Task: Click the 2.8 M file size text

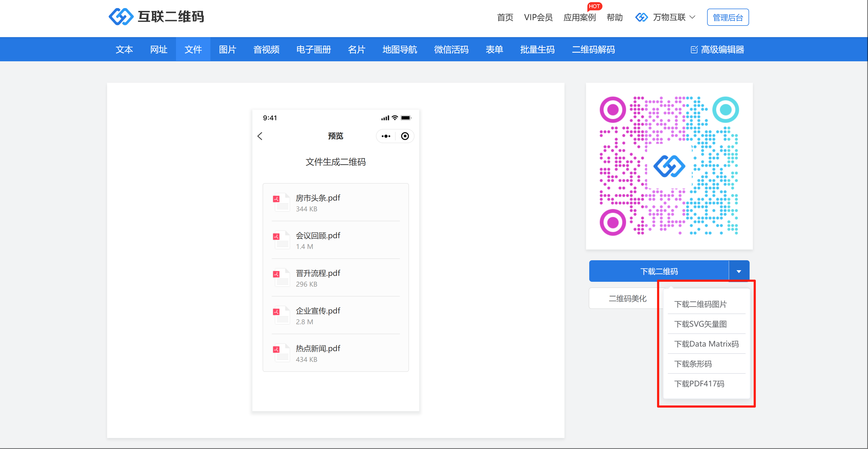Action: 304,322
